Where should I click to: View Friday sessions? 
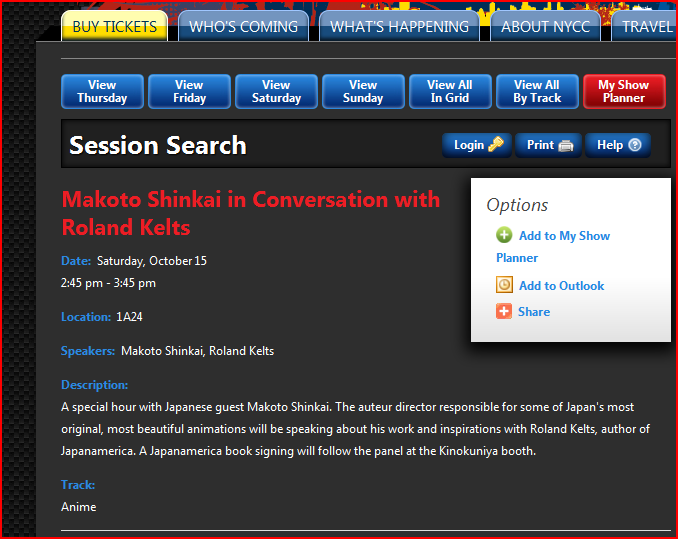(189, 92)
